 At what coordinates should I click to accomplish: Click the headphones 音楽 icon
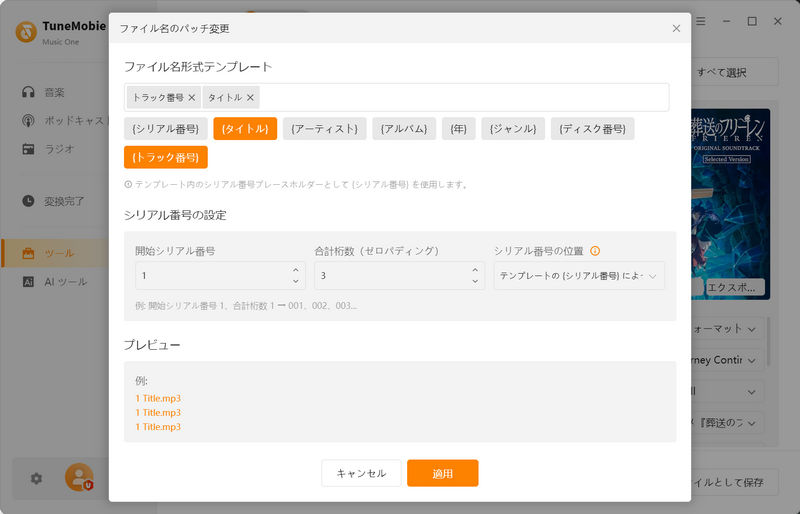28,92
